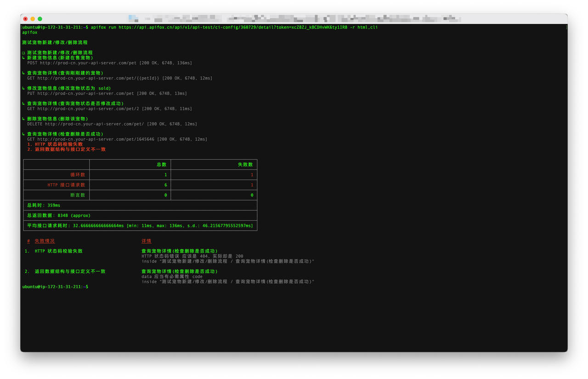Click the branch arrow of 查询宠物详情(检查删除是否成功)
The width and height of the screenshot is (588, 379).
23,133
